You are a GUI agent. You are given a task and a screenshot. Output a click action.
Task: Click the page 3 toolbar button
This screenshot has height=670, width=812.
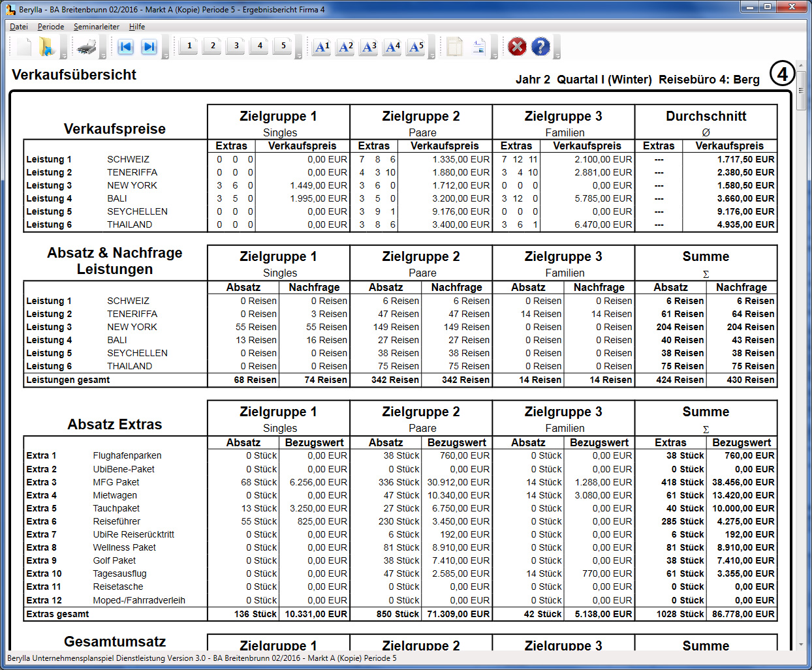click(236, 46)
